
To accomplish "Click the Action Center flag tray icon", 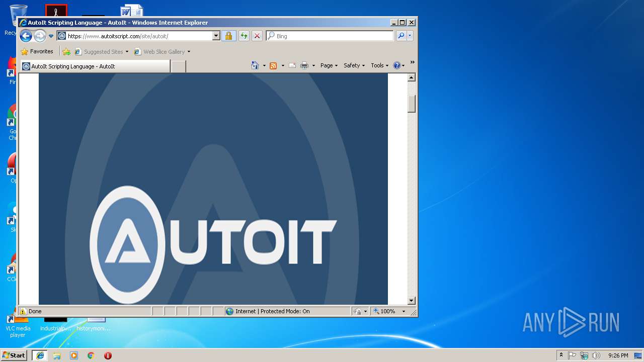I will [x=572, y=355].
